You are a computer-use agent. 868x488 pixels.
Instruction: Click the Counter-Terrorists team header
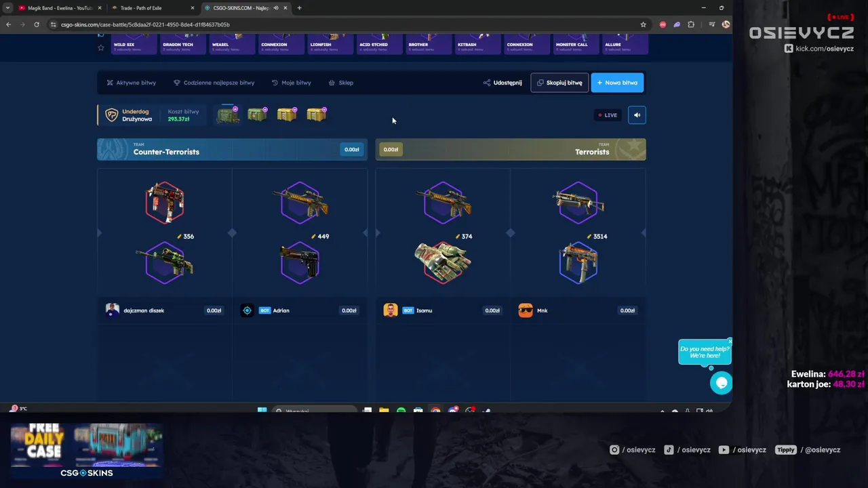(232, 149)
